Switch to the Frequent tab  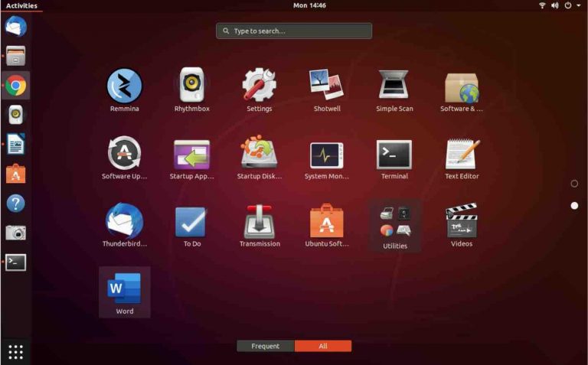(265, 346)
